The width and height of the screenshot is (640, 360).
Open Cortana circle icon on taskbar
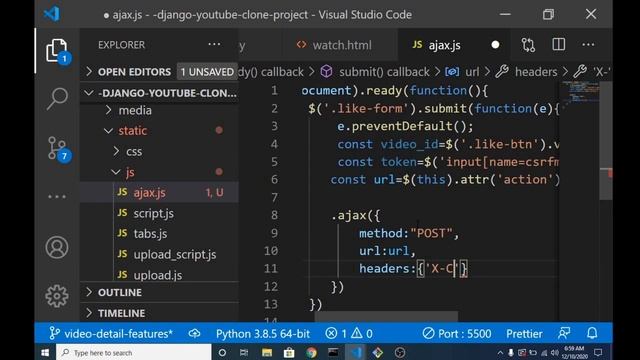pos(222,352)
